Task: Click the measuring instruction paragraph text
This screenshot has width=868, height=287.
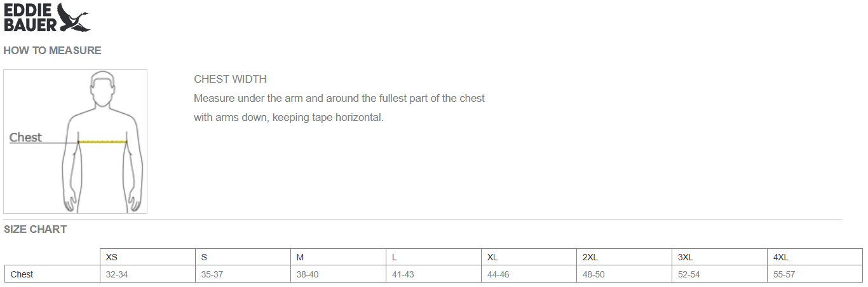Action: (x=339, y=108)
